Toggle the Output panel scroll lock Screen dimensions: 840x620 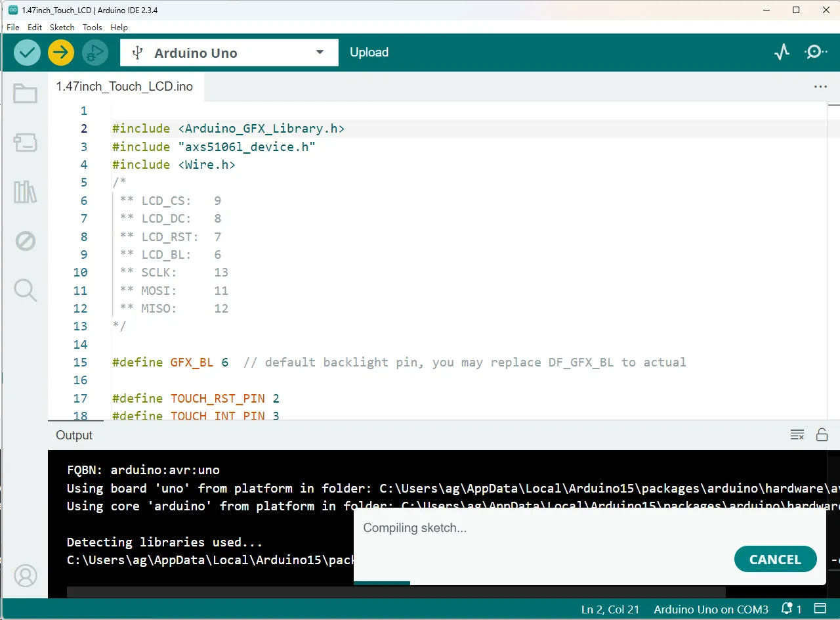(x=822, y=435)
